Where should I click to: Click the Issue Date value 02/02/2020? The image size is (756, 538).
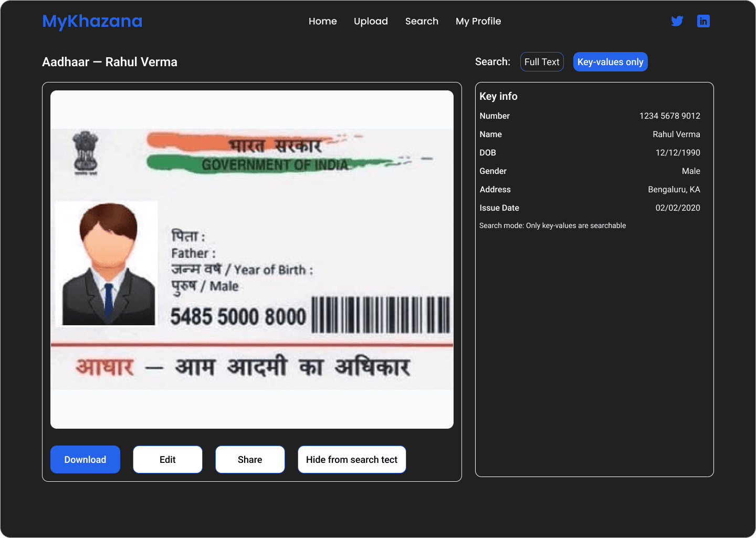coord(678,208)
